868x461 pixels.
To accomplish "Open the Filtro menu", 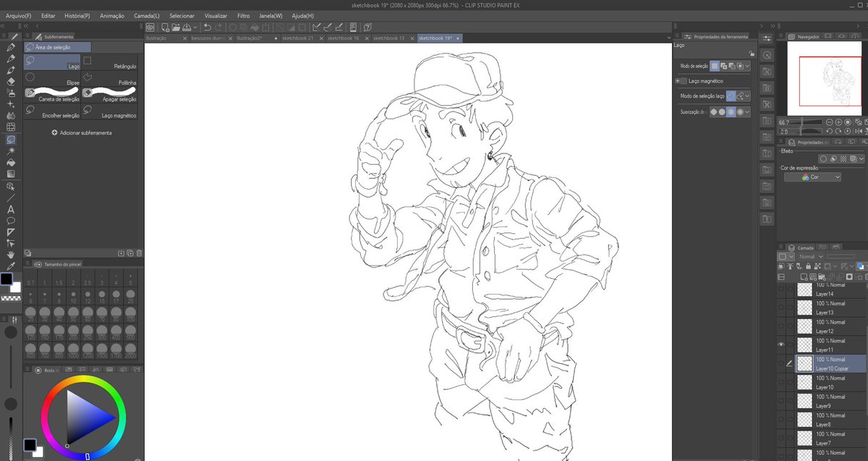I will tap(244, 15).
